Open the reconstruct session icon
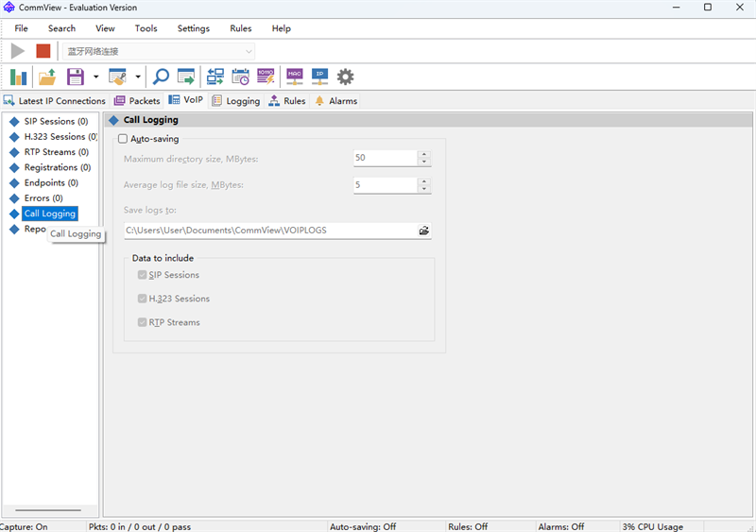This screenshot has width=756, height=532. coord(215,77)
